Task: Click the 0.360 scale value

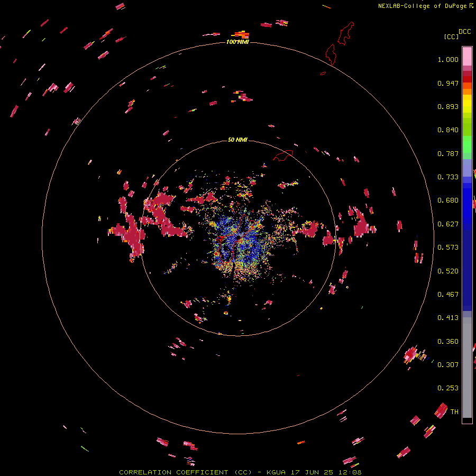Action: click(x=448, y=342)
